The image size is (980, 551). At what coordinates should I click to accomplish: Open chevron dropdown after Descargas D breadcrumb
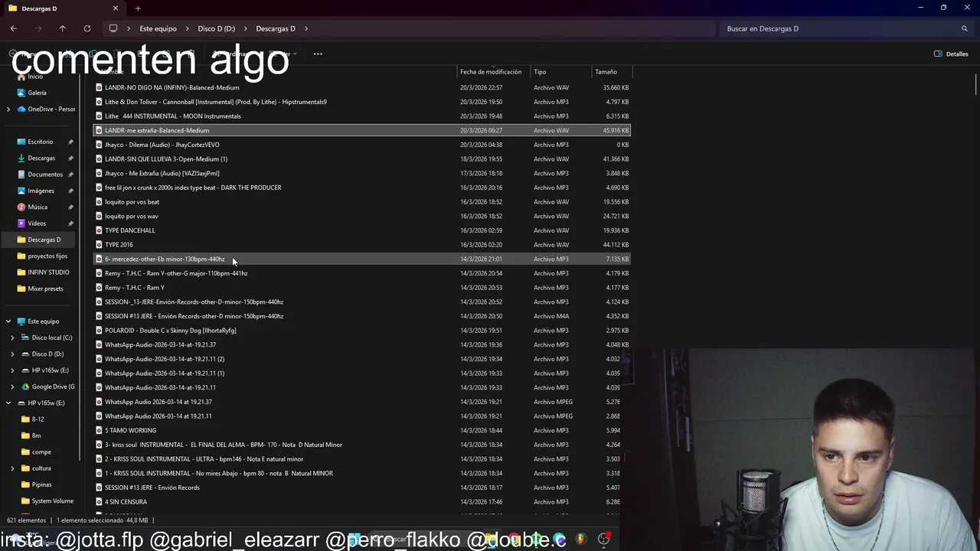[x=306, y=28]
